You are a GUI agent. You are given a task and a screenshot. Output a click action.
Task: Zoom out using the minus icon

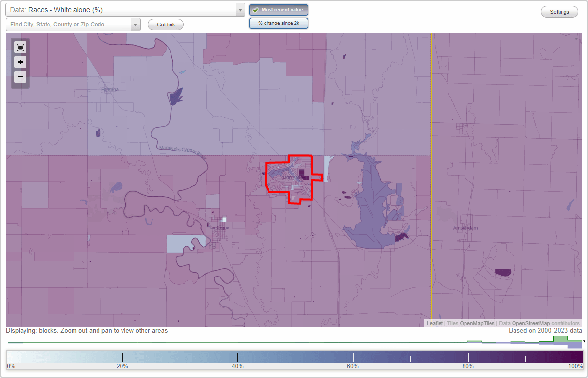(x=20, y=76)
